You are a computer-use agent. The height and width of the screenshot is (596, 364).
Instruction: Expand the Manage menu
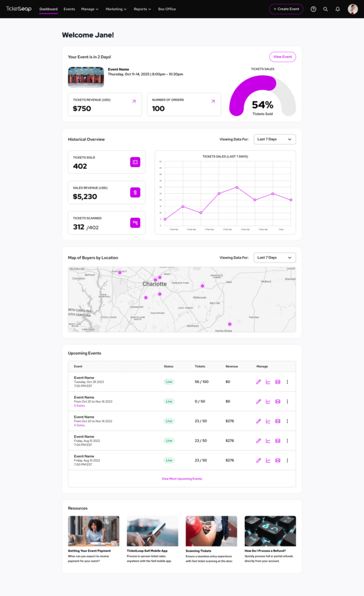tap(90, 9)
